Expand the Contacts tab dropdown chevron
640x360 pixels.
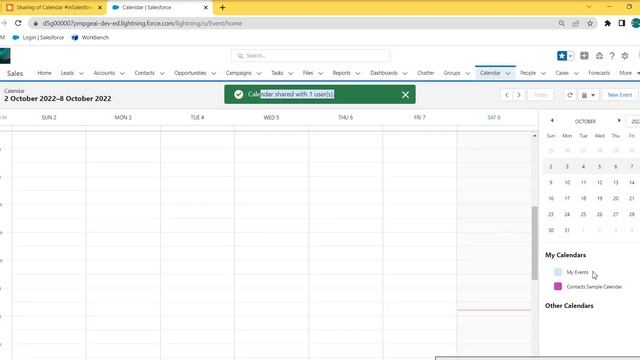pyautogui.click(x=162, y=73)
